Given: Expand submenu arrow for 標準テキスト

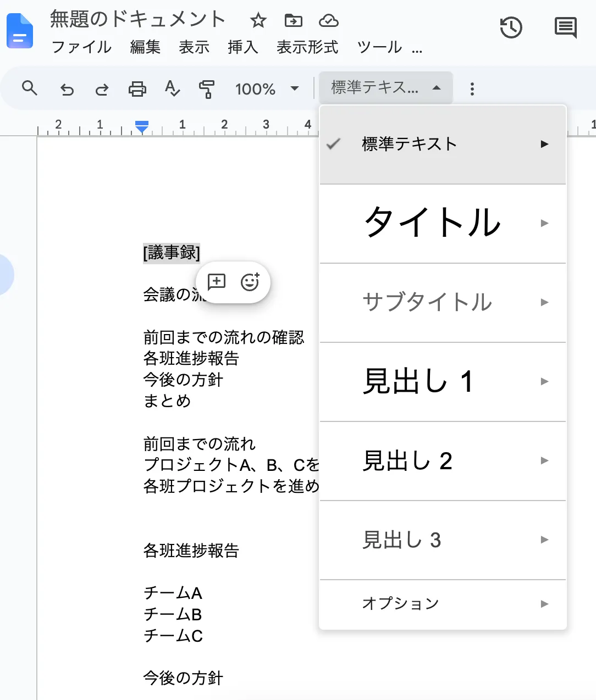Looking at the screenshot, I should point(544,144).
